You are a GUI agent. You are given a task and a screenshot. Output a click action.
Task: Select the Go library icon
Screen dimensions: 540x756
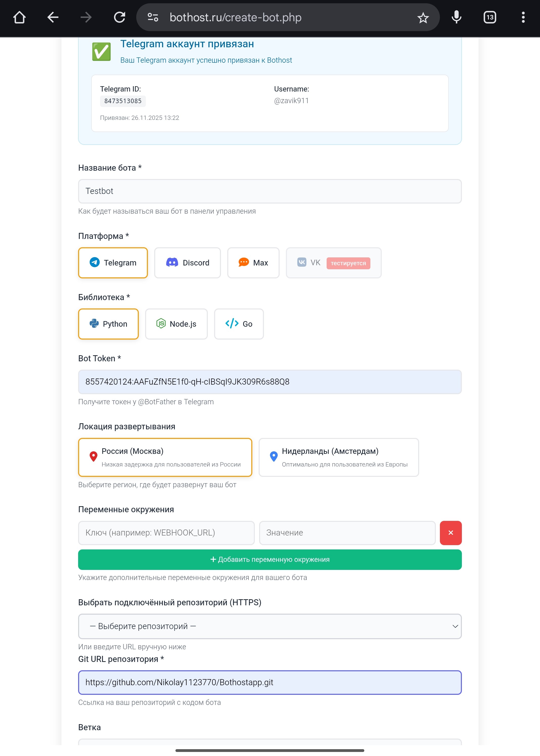click(232, 324)
